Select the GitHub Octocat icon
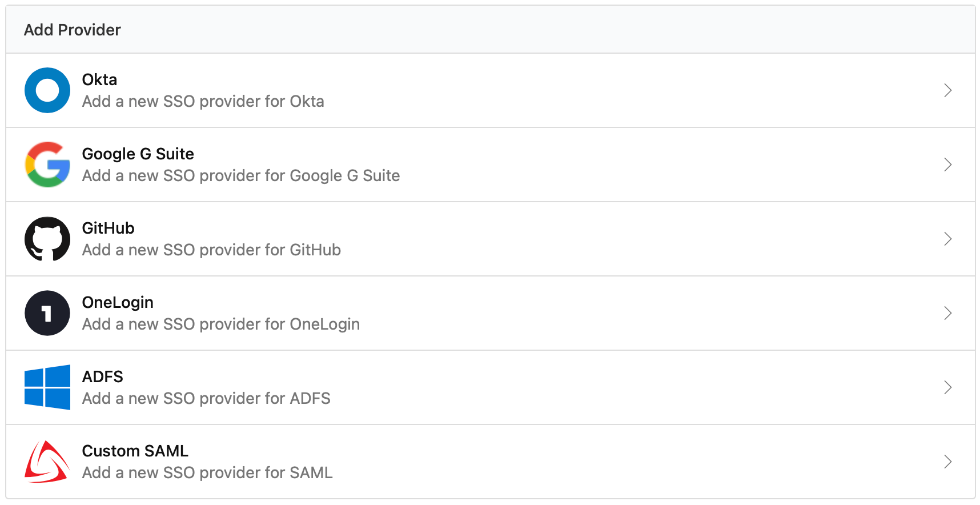The width and height of the screenshot is (980, 505). pos(47,239)
